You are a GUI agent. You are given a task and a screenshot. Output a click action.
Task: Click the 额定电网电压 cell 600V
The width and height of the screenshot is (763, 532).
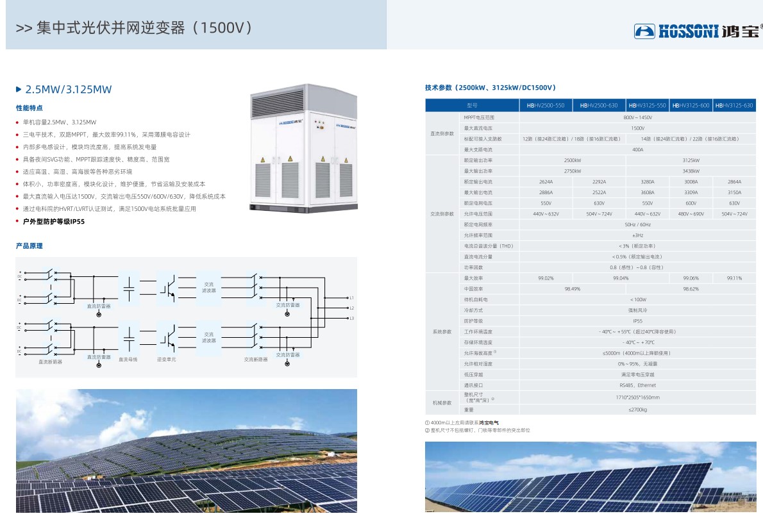coord(691,203)
